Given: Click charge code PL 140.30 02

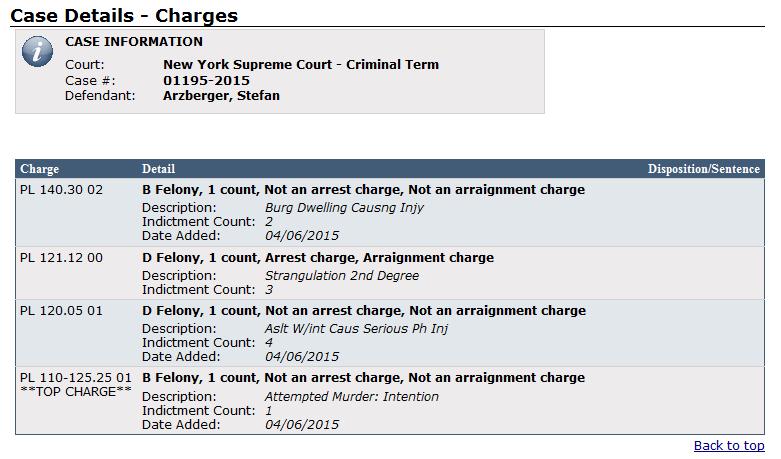Looking at the screenshot, I should point(62,190).
